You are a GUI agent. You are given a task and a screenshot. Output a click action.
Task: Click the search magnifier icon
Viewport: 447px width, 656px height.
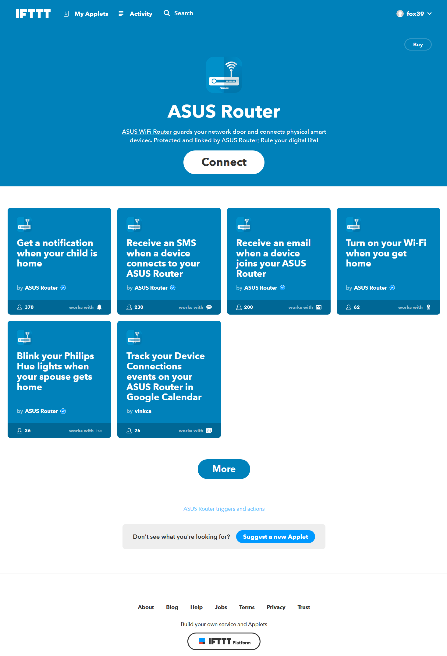pyautogui.click(x=167, y=13)
